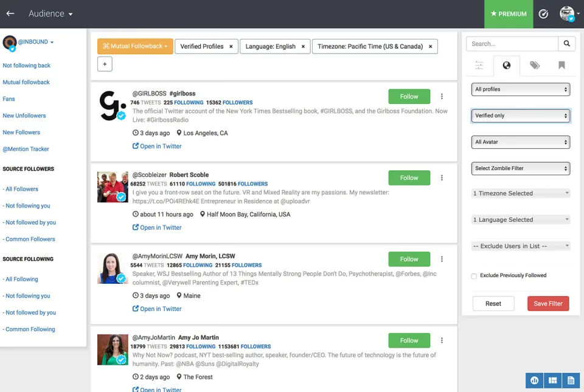Open New Followers in sidebar

point(21,132)
